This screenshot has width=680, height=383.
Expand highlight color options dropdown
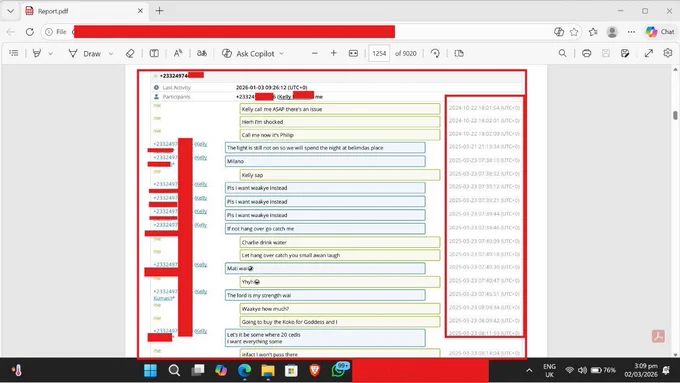point(51,54)
